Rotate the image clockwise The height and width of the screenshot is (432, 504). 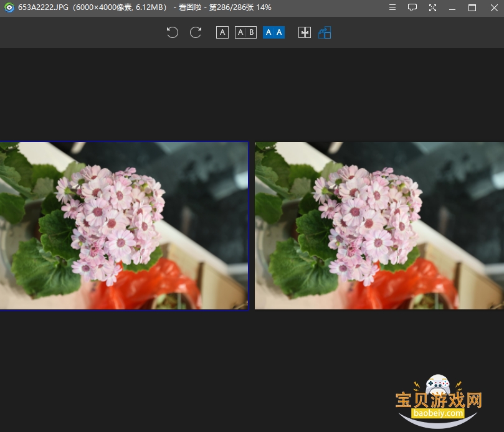pyautogui.click(x=196, y=32)
